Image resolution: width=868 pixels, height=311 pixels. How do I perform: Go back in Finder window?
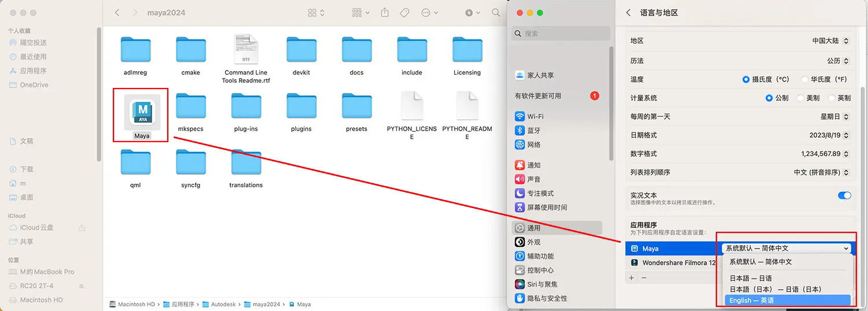pyautogui.click(x=117, y=12)
